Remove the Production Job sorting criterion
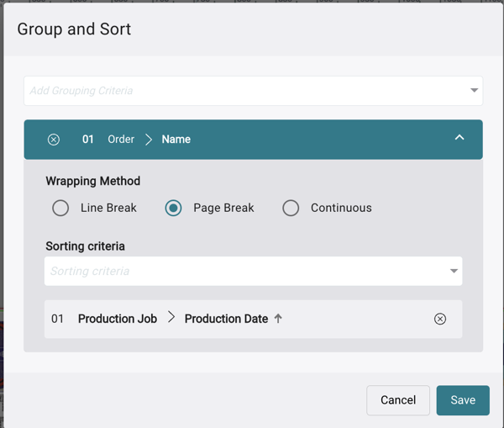This screenshot has height=428, width=504. [x=440, y=320]
